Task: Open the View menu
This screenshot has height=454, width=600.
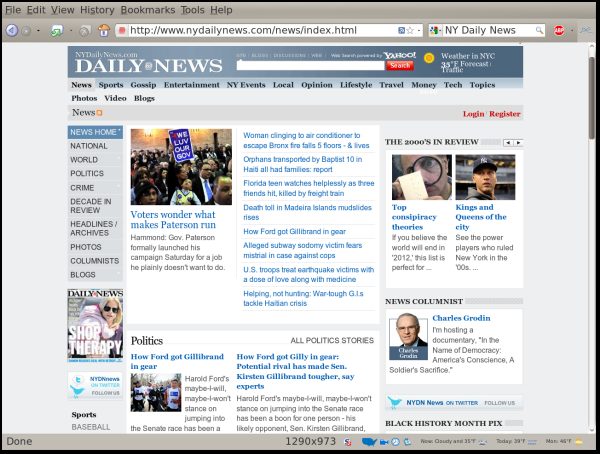Action: click(x=62, y=10)
